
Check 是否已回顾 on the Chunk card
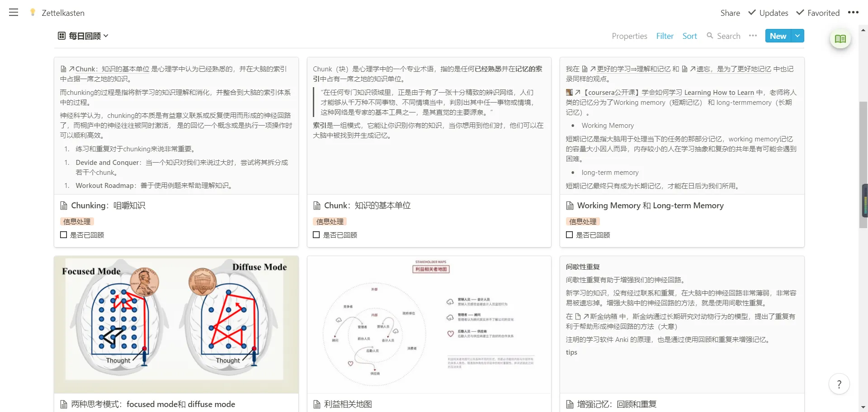(x=316, y=234)
